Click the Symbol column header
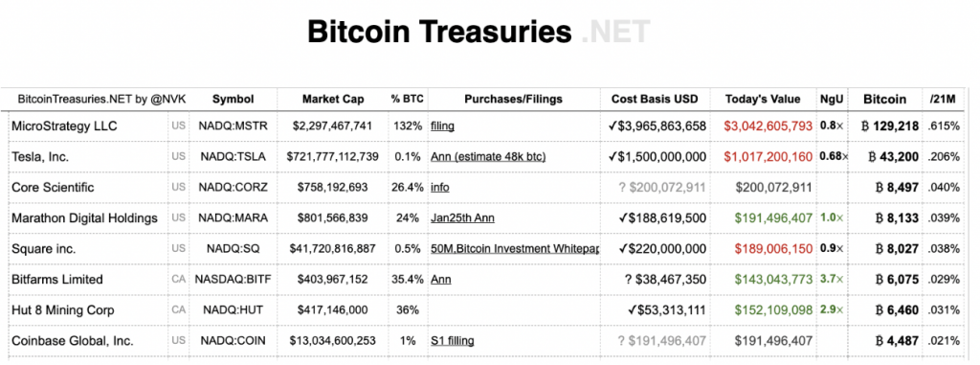The width and height of the screenshot is (980, 365). click(x=234, y=99)
